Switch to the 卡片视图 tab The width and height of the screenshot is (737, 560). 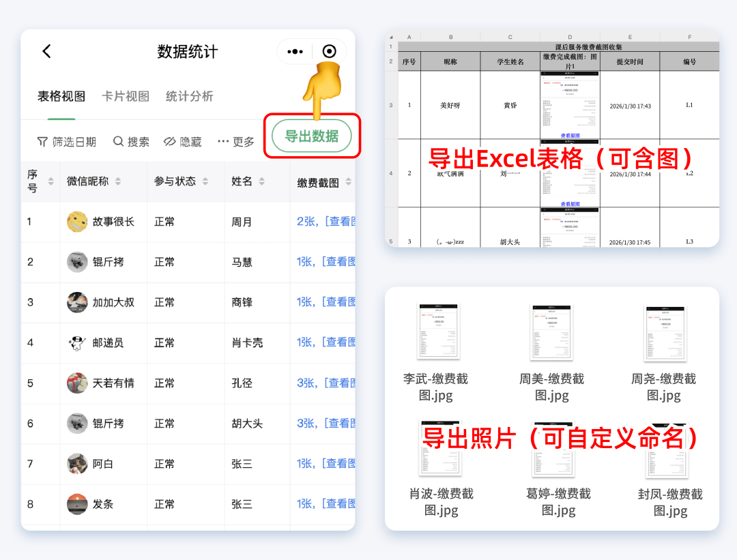(x=126, y=96)
